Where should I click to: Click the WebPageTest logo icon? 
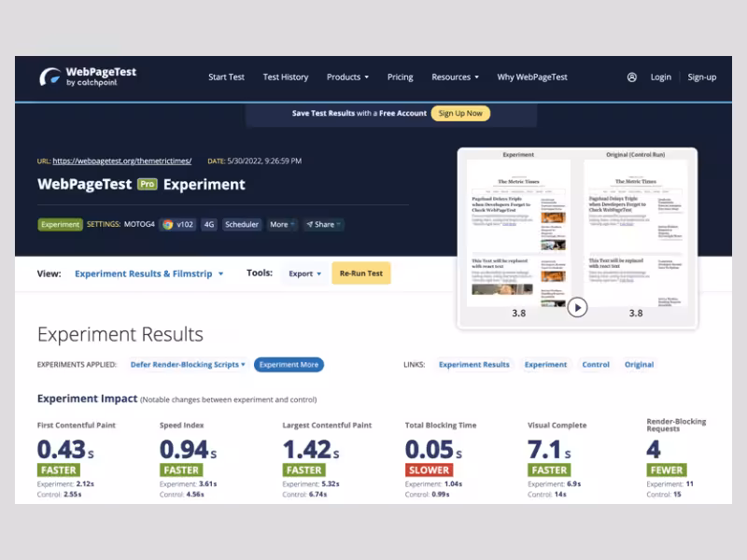click(49, 77)
